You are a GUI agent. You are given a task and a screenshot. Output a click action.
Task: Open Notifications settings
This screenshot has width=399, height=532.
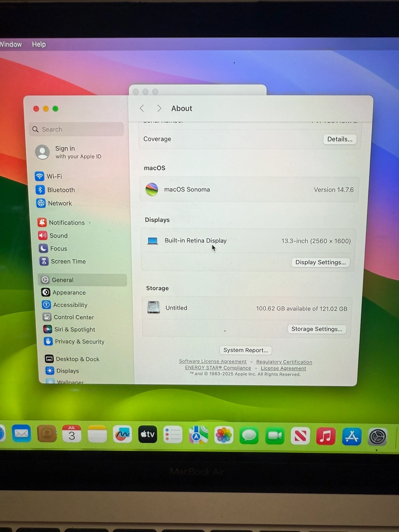(x=61, y=222)
